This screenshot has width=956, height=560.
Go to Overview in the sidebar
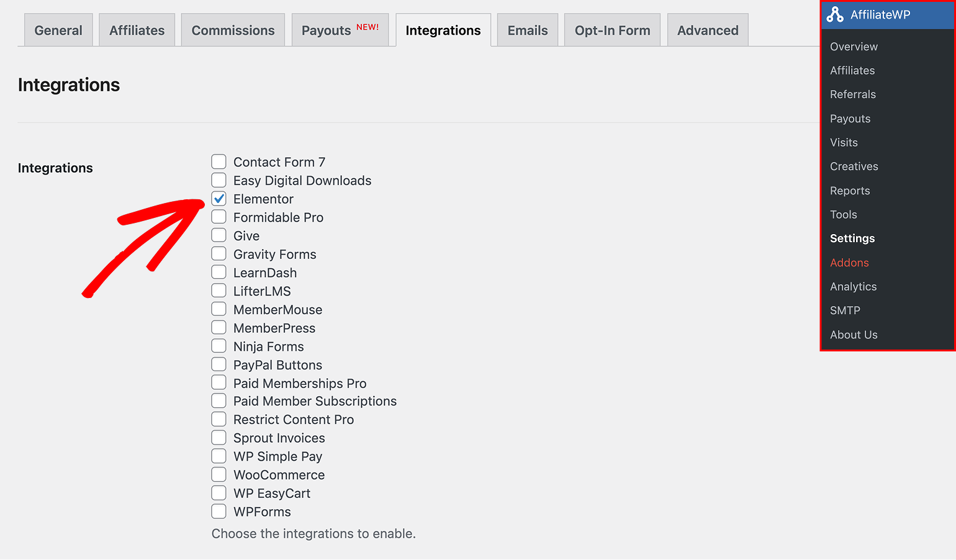(854, 47)
